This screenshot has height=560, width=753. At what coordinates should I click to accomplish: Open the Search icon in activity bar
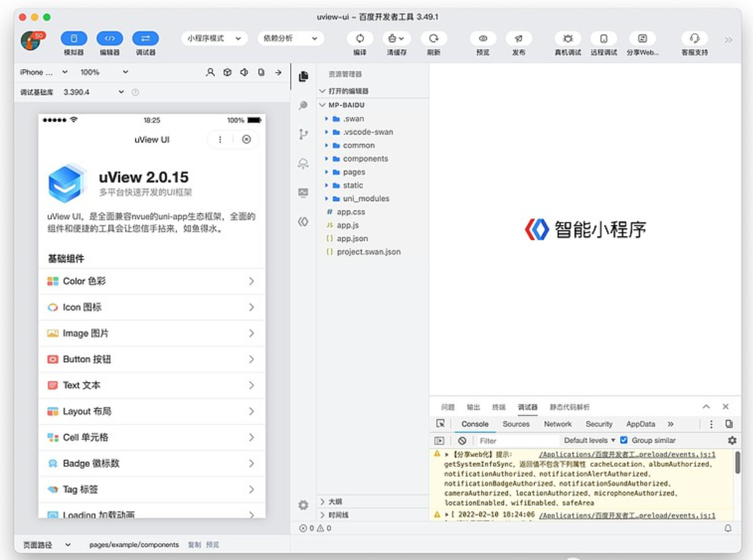click(x=303, y=106)
